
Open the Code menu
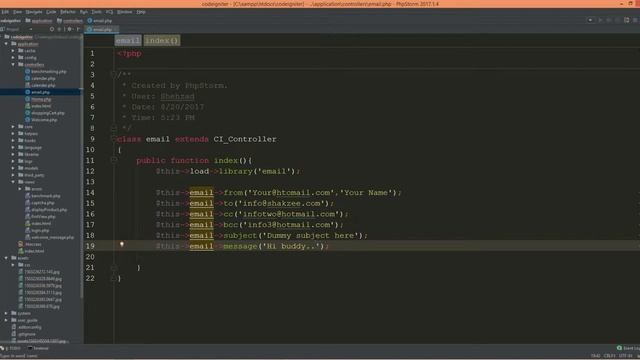(x=51, y=12)
